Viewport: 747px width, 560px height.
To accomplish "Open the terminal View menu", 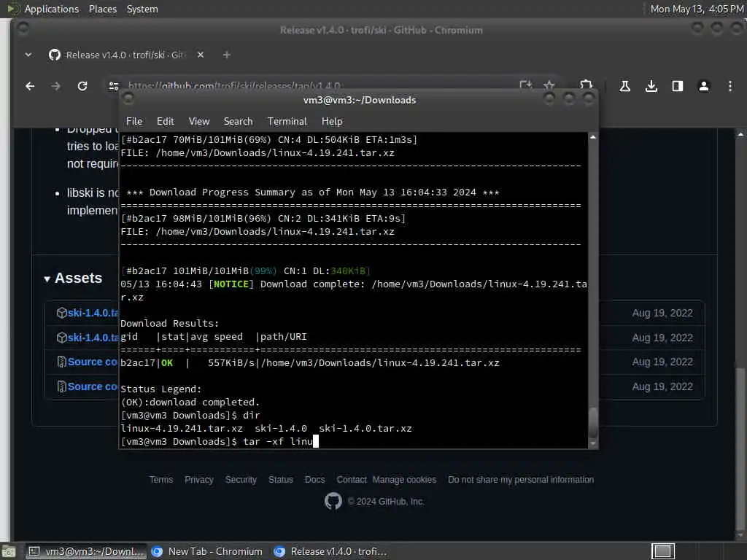I will 199,122.
